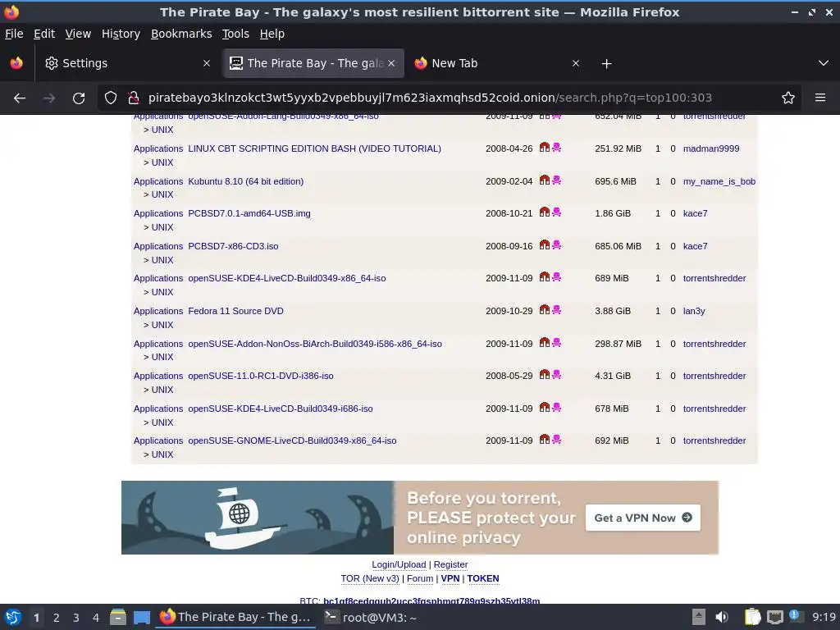Open the Login/Upload link
This screenshot has height=630, width=840.
pyautogui.click(x=399, y=564)
